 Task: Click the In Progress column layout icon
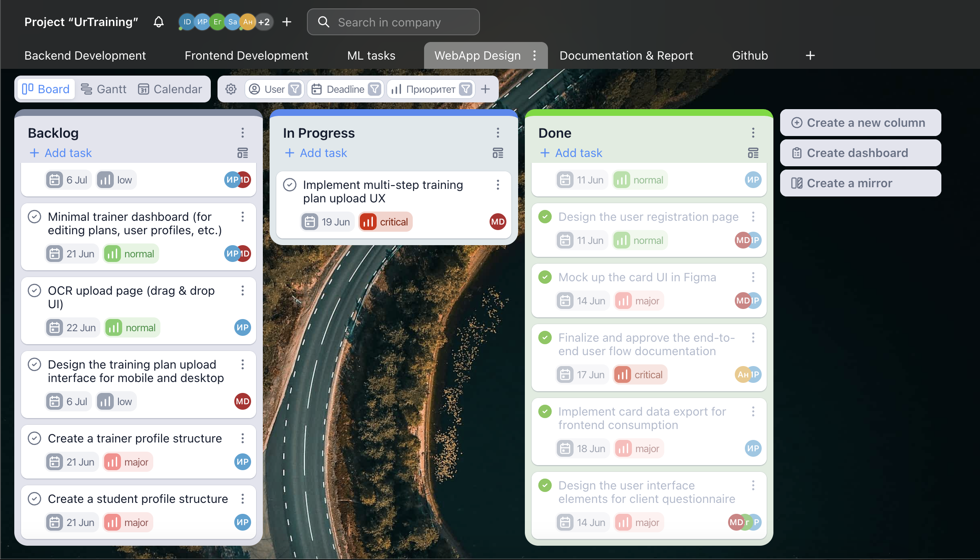[498, 153]
